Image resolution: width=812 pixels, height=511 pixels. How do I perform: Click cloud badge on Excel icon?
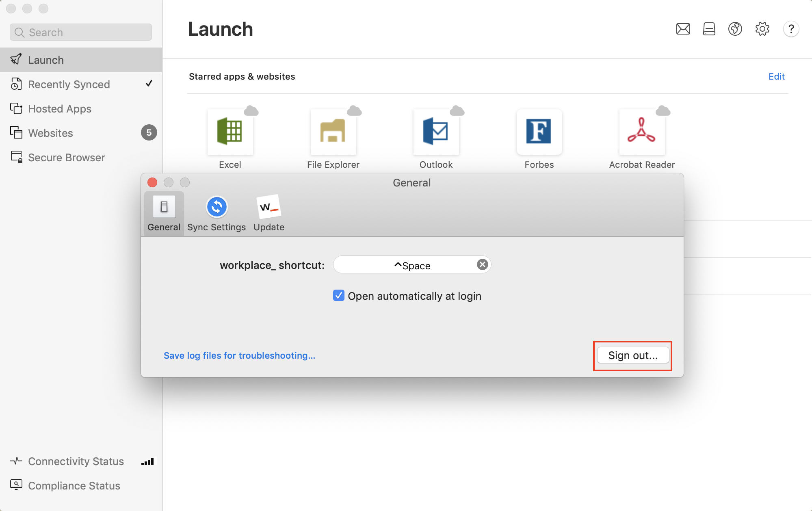tap(251, 110)
